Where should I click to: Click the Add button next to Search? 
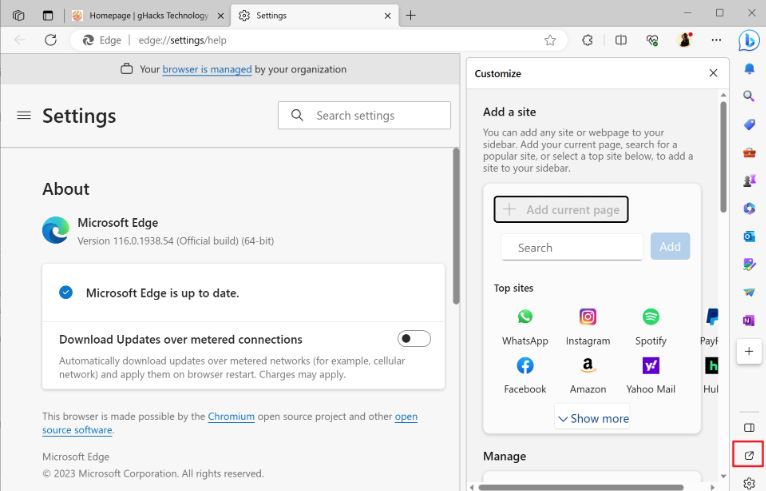670,246
